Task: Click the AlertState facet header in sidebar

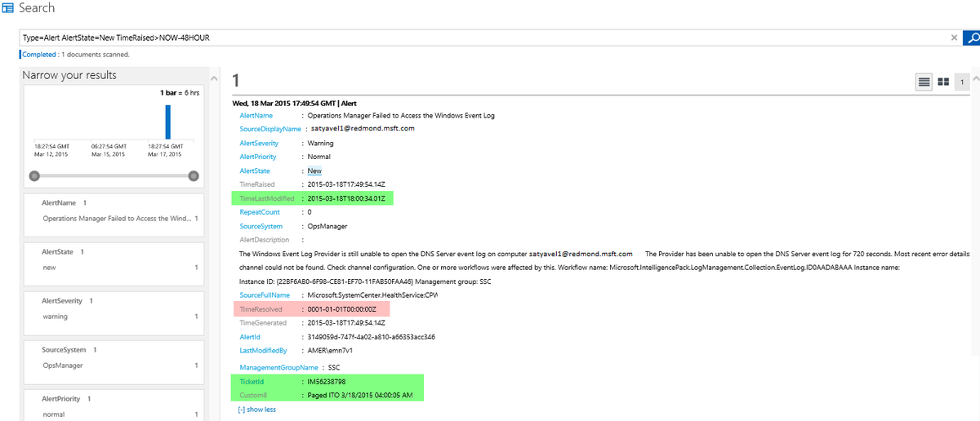Action: (x=58, y=252)
